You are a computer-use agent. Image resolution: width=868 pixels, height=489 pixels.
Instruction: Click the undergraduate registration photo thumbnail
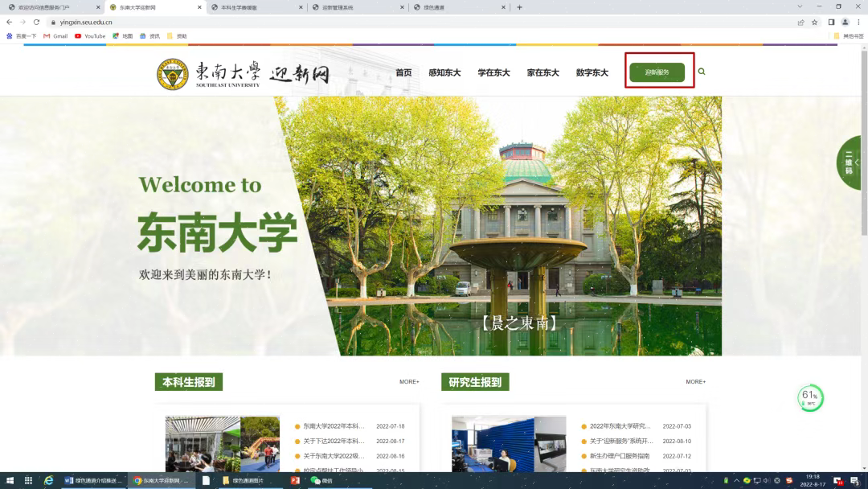[223, 444]
